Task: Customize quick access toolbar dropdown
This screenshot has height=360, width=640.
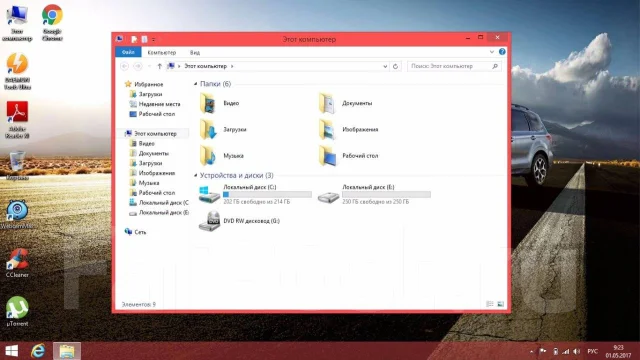Action: pyautogui.click(x=153, y=40)
